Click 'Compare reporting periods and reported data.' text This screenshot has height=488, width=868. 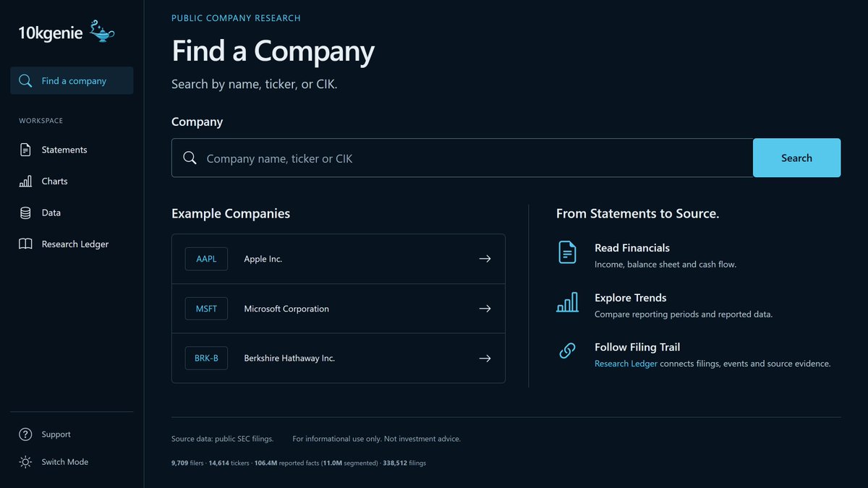[x=684, y=314]
